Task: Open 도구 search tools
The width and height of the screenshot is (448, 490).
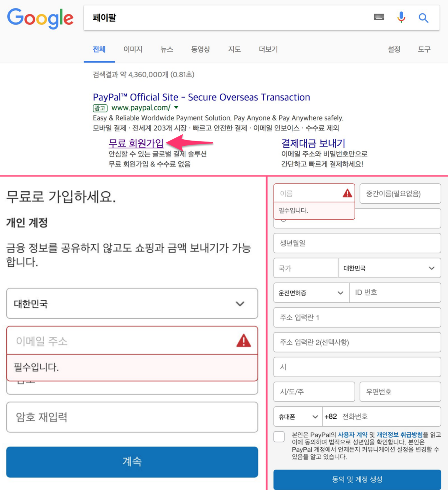Action: (424, 49)
